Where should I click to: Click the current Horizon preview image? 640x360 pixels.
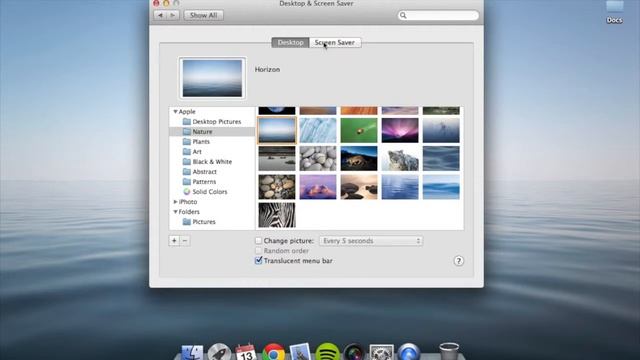(x=212, y=78)
